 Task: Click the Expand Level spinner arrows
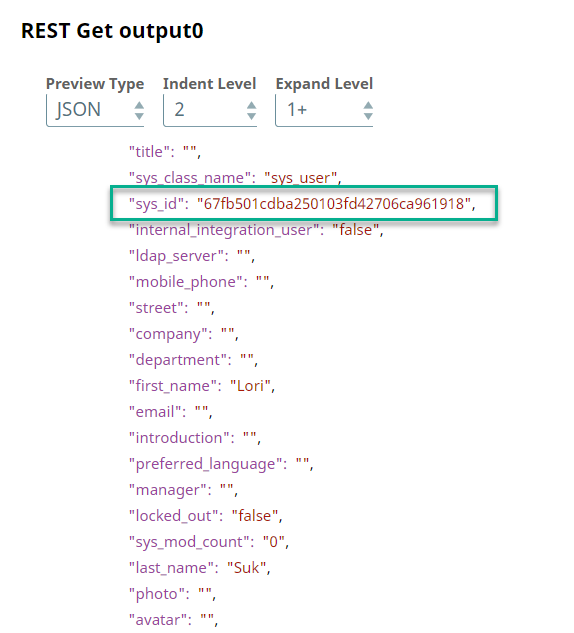point(368,111)
